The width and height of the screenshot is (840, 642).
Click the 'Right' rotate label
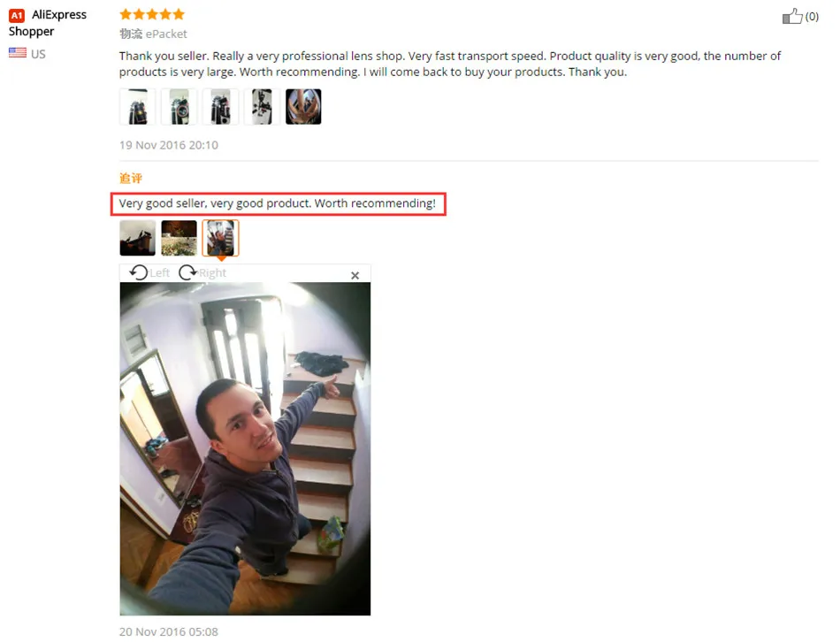click(213, 272)
